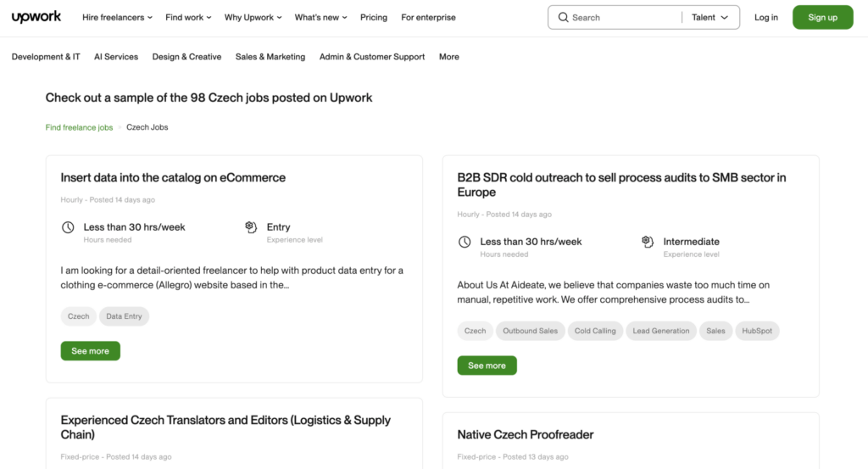The width and height of the screenshot is (868, 469).
Task: Open the Find work dropdown
Action: click(189, 18)
